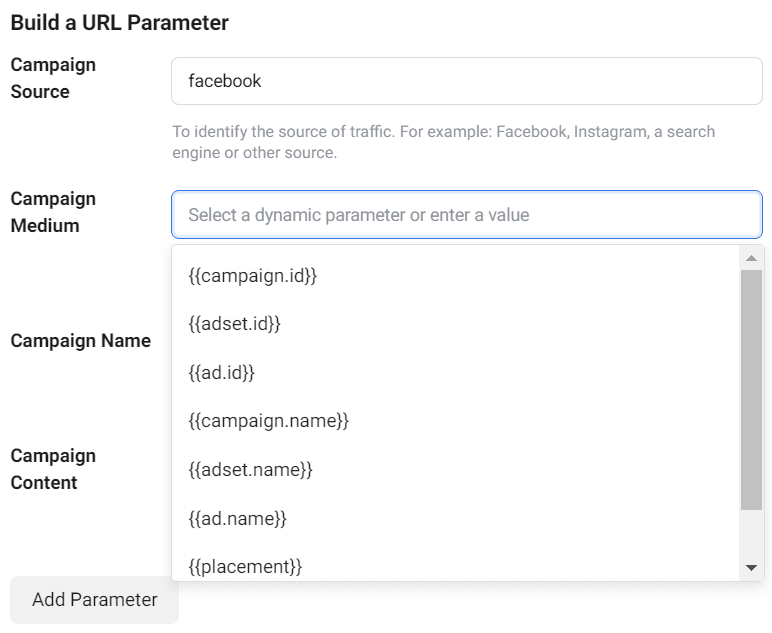Image resolution: width=772 pixels, height=633 pixels.
Task: Select {{ad.name}} from the parameter list
Action: [x=455, y=518]
